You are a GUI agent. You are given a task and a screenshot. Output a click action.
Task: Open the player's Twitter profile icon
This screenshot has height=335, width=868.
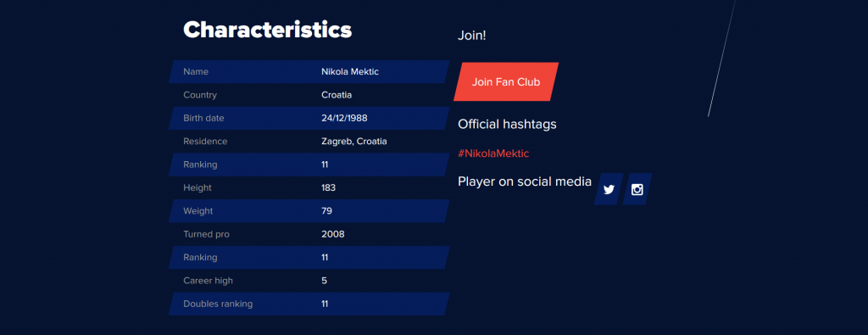(609, 189)
